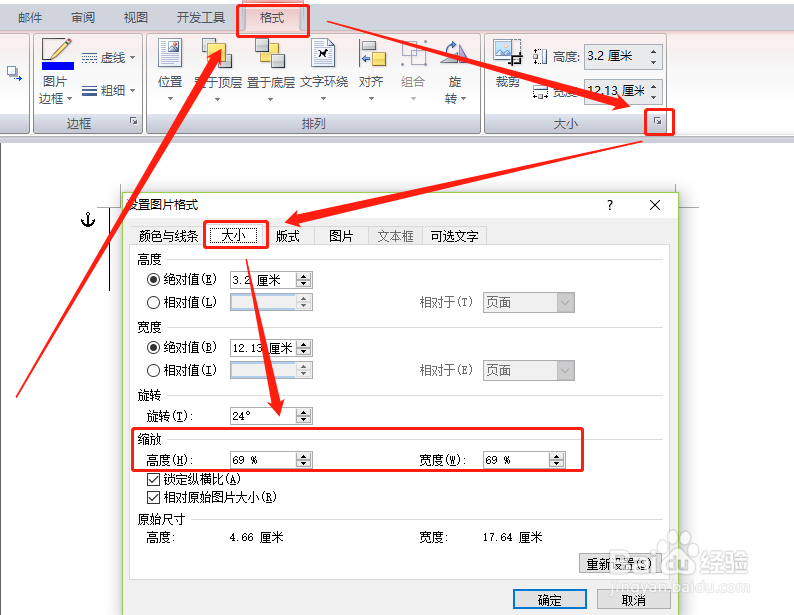Select the Size (大小) dialog tab

[234, 235]
